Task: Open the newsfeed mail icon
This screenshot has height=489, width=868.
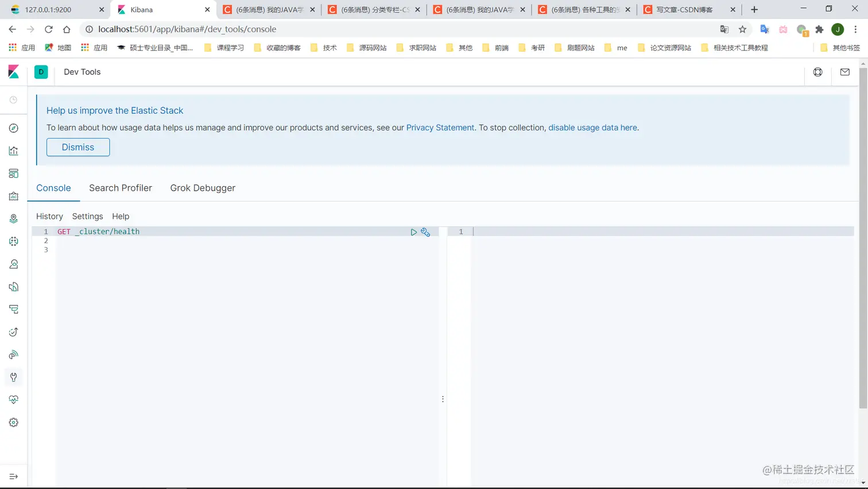Action: pos(845,72)
